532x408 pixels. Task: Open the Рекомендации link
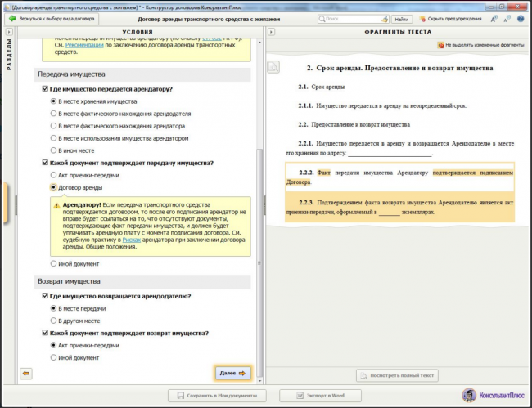[84, 45]
